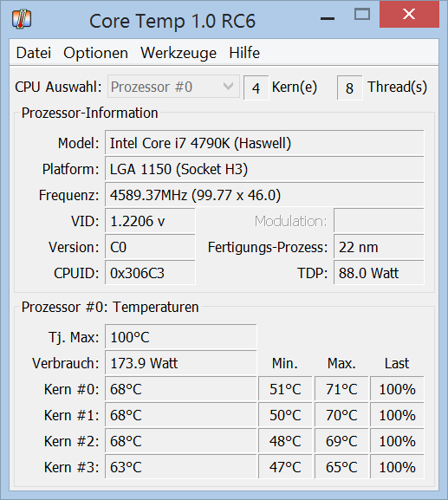Open the Hilfe menu
448x500 pixels.
pos(244,53)
